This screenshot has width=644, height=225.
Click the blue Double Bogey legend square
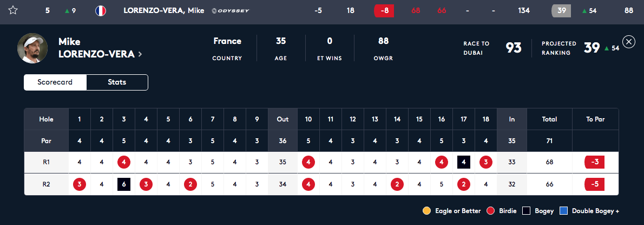pos(564,211)
